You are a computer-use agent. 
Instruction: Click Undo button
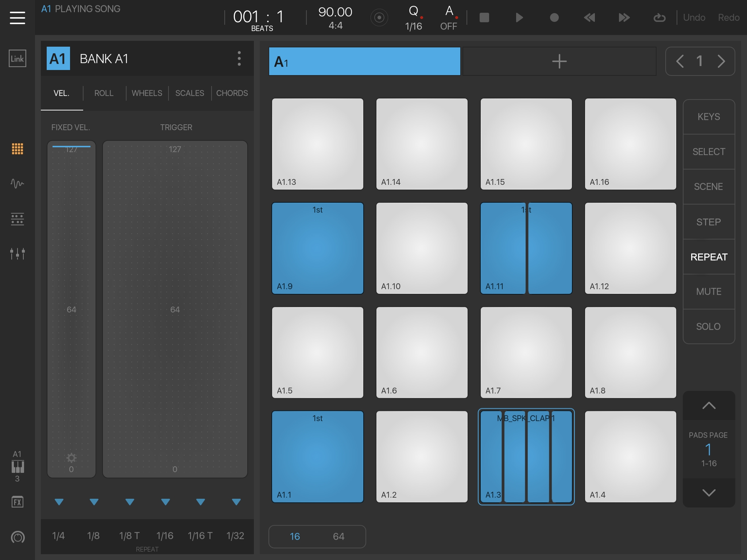(x=694, y=17)
